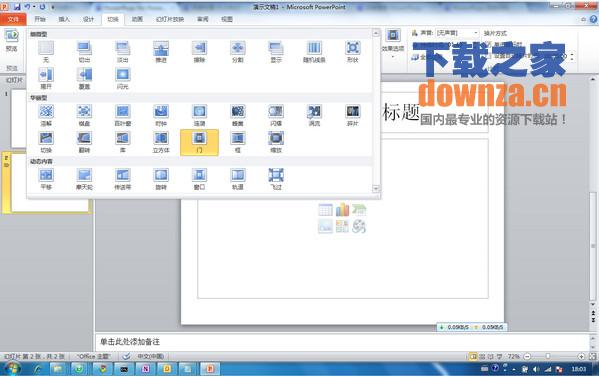
Task: Select the 揭开 (Uncover) transition
Action: click(46, 78)
